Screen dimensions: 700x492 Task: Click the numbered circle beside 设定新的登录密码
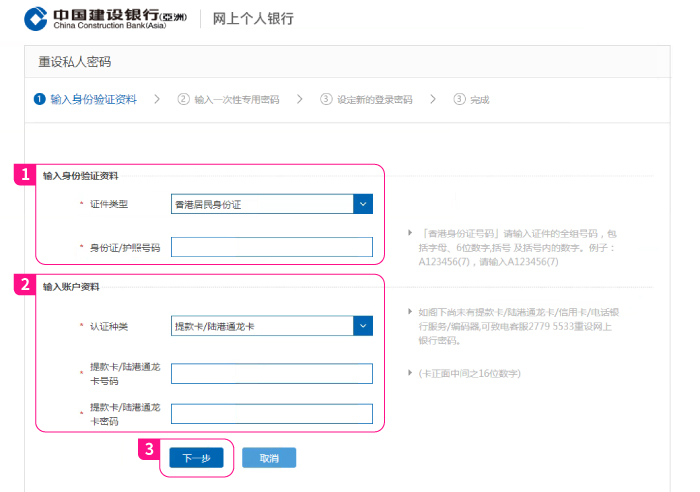[326, 99]
